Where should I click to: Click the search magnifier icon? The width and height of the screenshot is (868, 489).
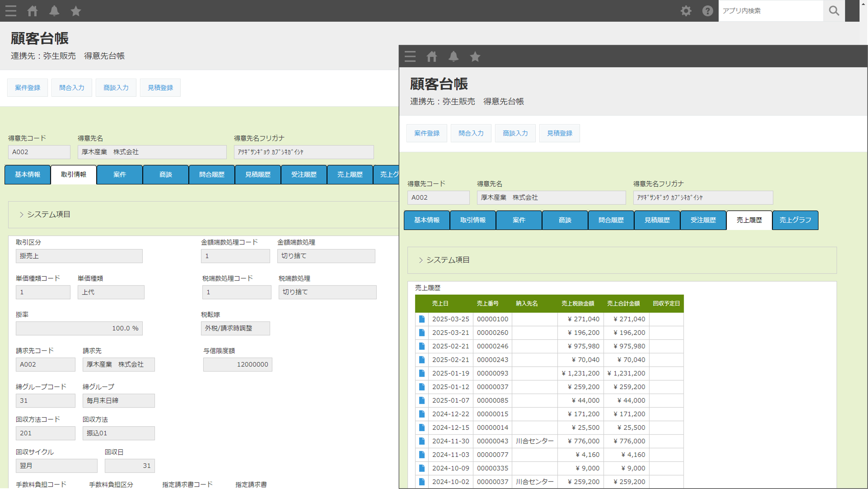(x=834, y=11)
